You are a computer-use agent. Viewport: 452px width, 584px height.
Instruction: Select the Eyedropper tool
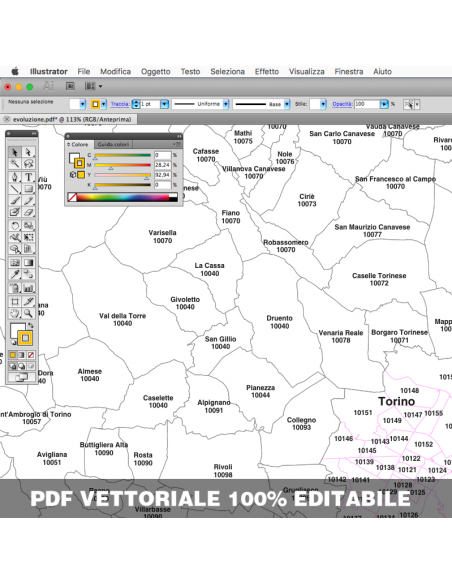click(x=15, y=274)
